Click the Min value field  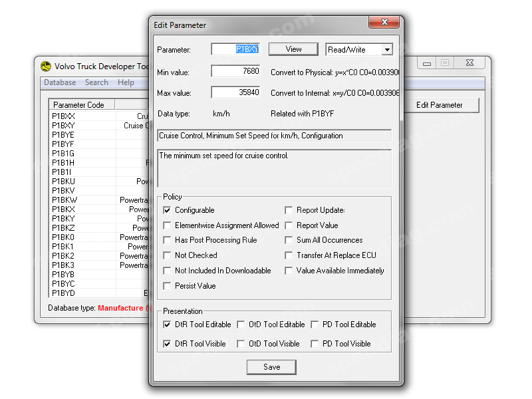tap(235, 71)
